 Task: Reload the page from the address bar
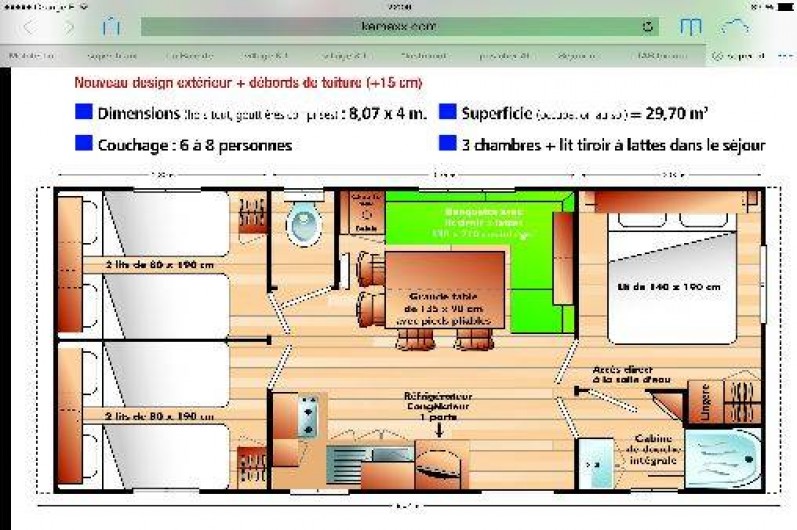(x=648, y=27)
